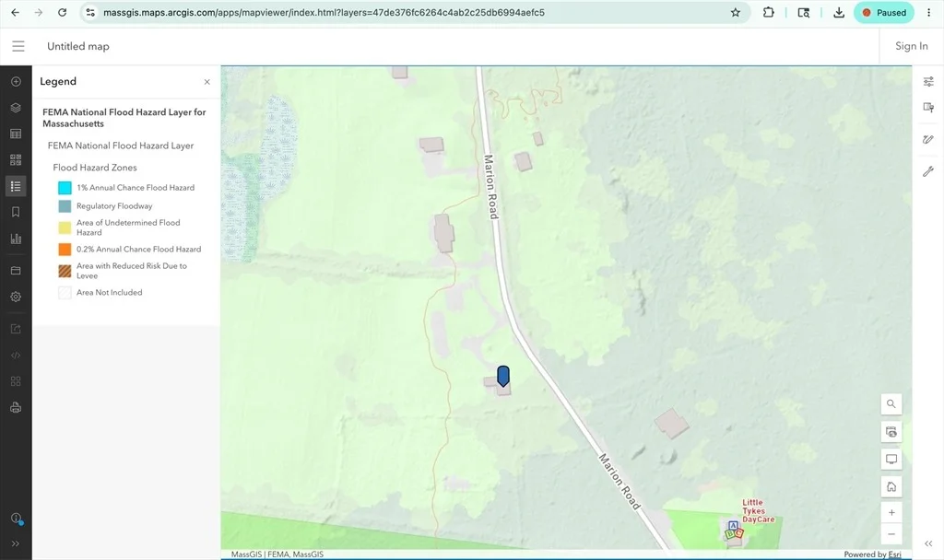Open Map properties gear icon
944x560 pixels.
point(16,297)
